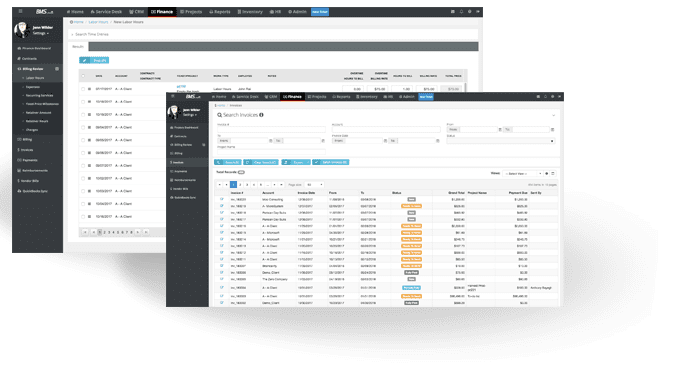Open the Views select dropdown
Screen dimensions: 682x382
pyautogui.click(x=523, y=174)
